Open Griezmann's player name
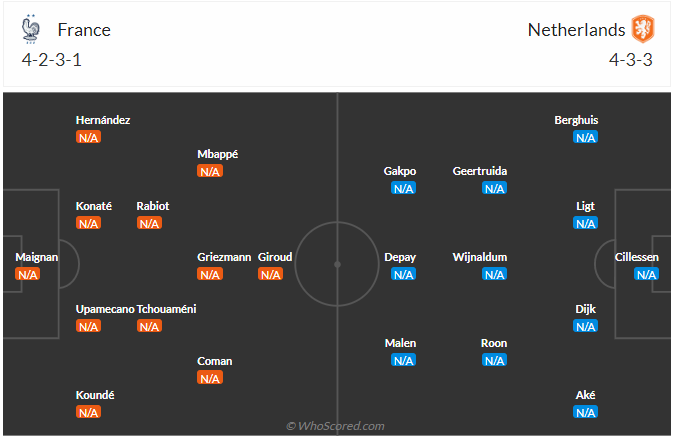Image resolution: width=681 pixels, height=439 pixels. point(224,257)
